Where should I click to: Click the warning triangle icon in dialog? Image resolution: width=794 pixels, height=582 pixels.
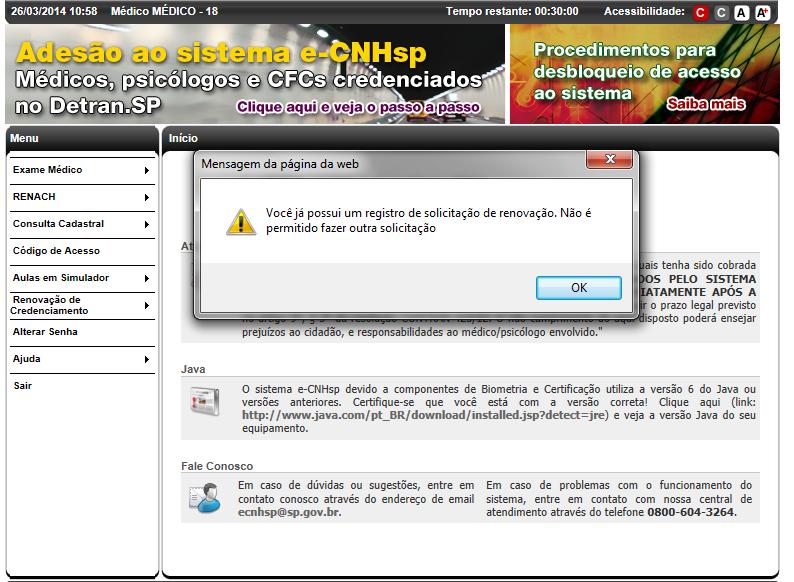coord(241,221)
